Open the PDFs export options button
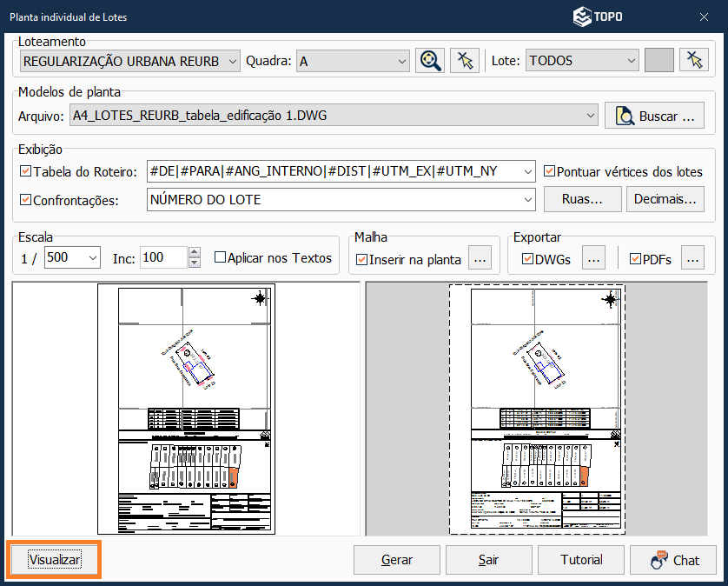Image resolution: width=728 pixels, height=586 pixels. pyautogui.click(x=692, y=258)
